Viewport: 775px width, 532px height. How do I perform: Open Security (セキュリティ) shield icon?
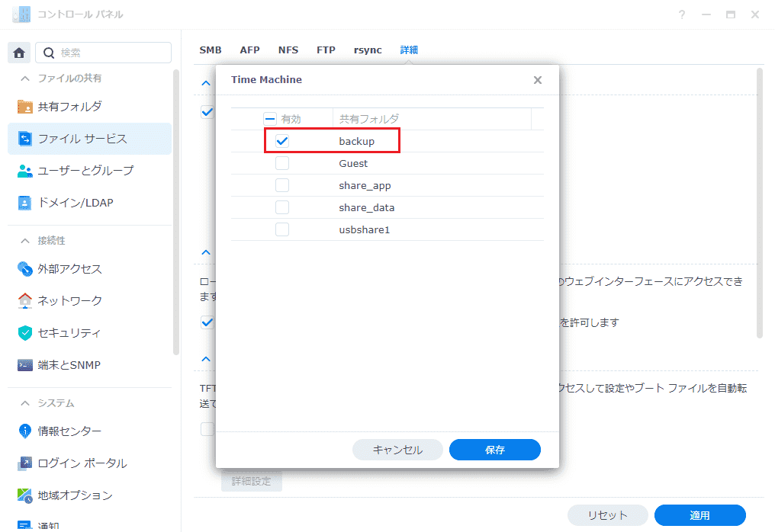click(24, 333)
